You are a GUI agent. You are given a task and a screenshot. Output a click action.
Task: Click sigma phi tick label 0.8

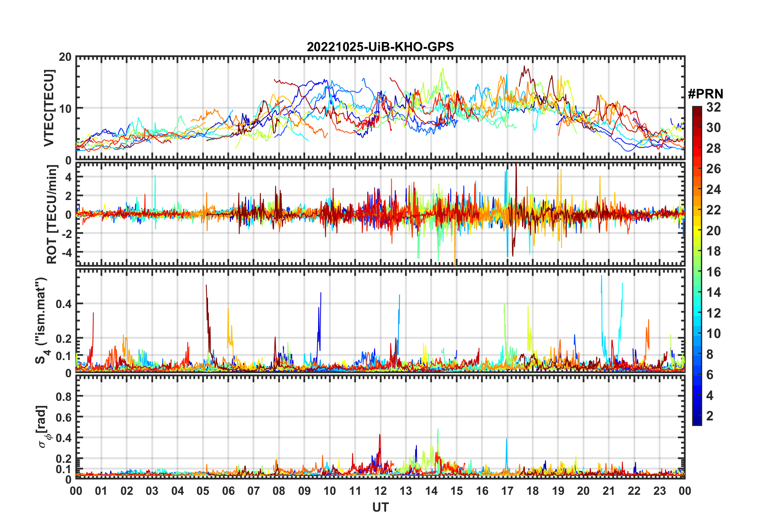point(64,397)
